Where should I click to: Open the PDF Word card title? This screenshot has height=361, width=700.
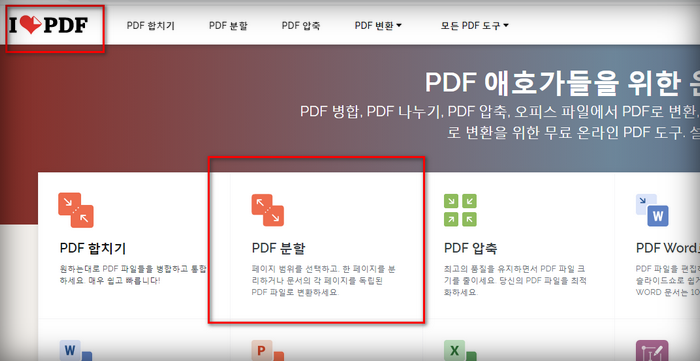pos(668,249)
